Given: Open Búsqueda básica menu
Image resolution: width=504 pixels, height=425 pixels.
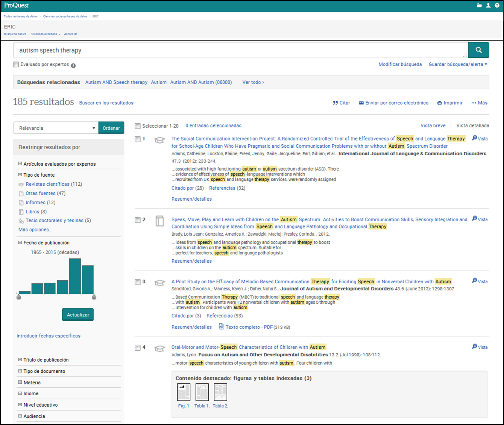Looking at the screenshot, I should point(15,34).
